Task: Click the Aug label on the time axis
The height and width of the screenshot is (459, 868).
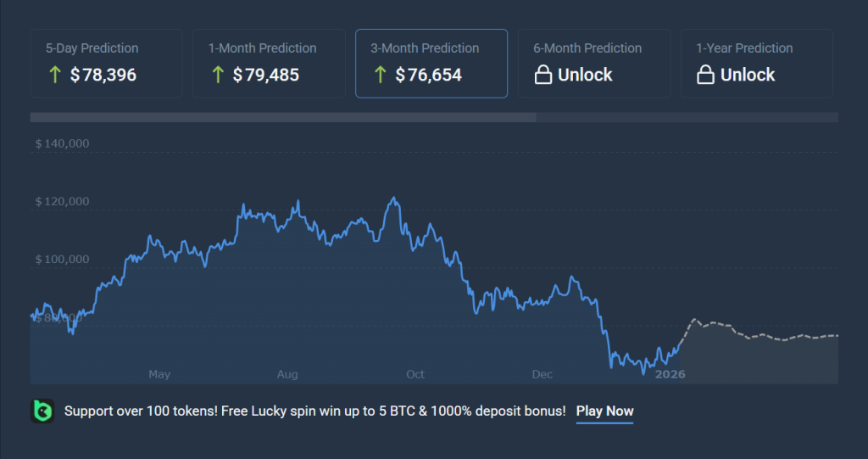Action: [287, 374]
